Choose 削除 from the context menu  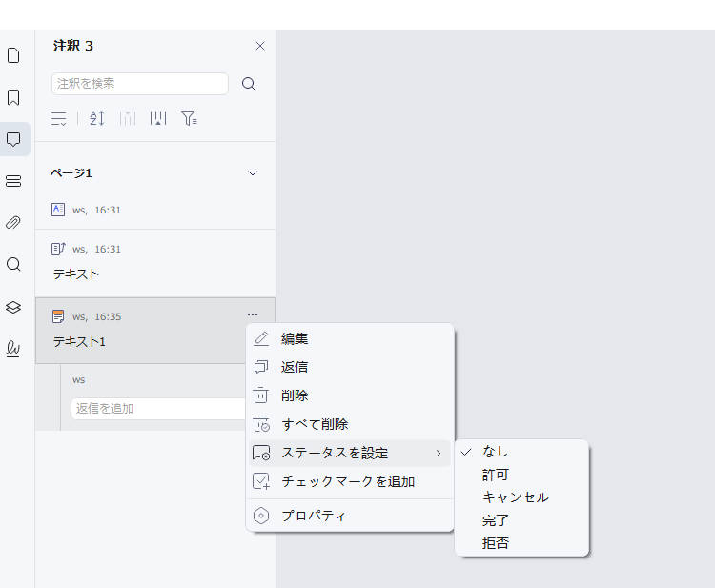click(350, 395)
